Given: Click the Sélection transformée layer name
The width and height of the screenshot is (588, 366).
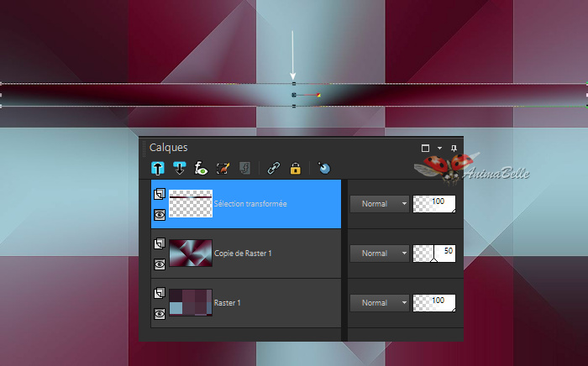Looking at the screenshot, I should (250, 204).
